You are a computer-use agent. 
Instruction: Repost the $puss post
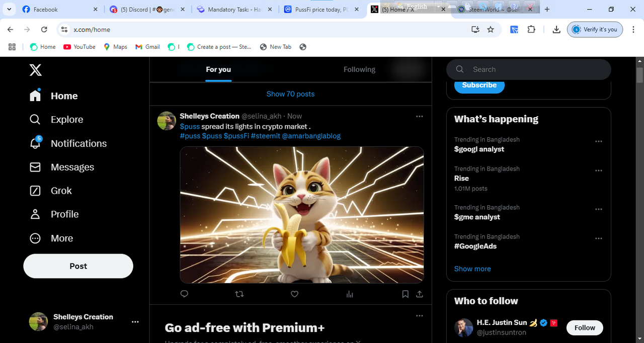(239, 294)
